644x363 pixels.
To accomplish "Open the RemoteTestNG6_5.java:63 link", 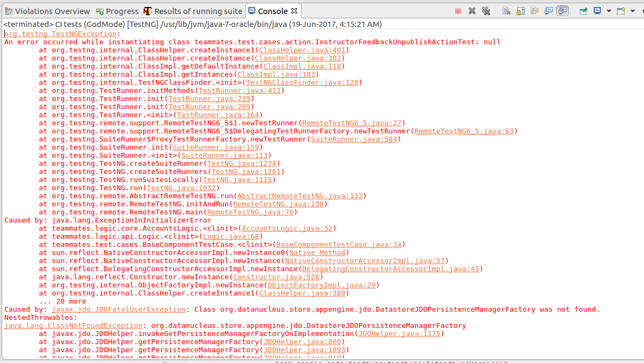I will pyautogui.click(x=464, y=131).
